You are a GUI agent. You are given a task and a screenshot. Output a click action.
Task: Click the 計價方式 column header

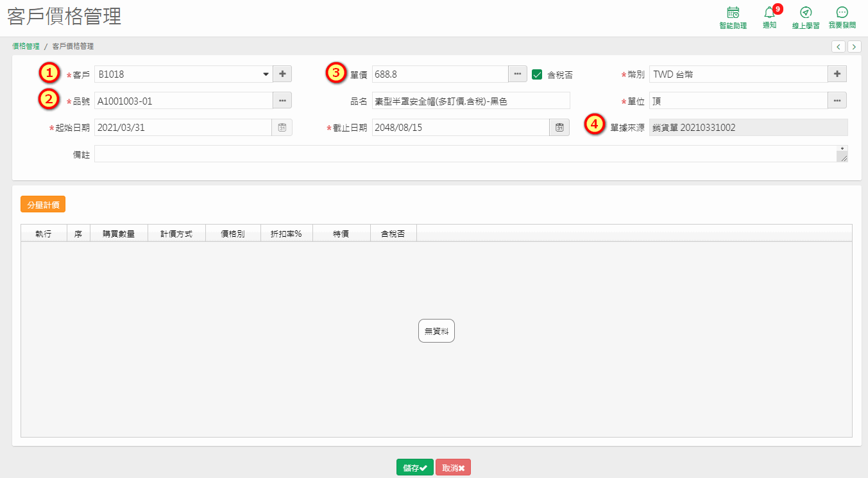tap(176, 234)
